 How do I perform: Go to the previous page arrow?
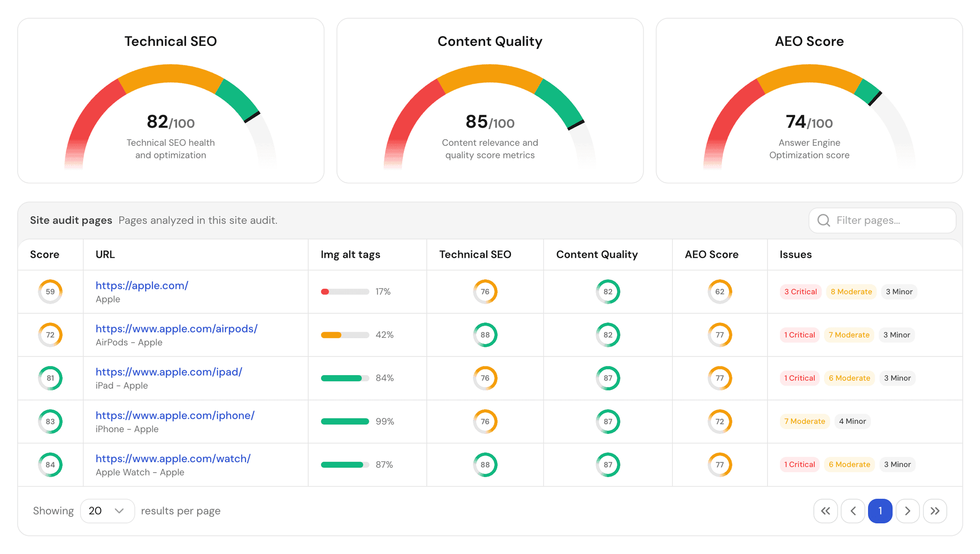point(853,511)
